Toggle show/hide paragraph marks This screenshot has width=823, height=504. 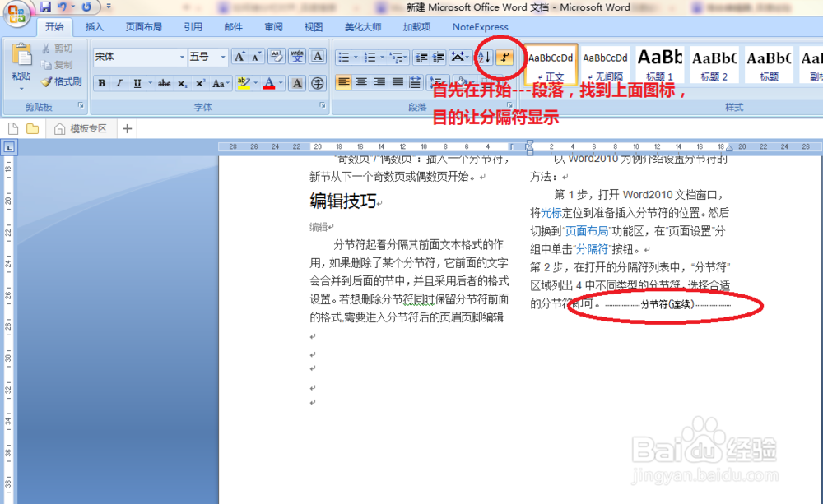[504, 57]
